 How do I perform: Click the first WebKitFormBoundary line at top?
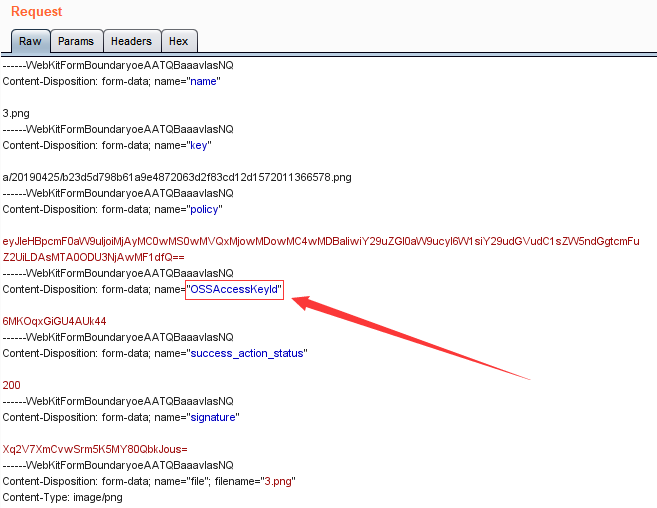118,65
